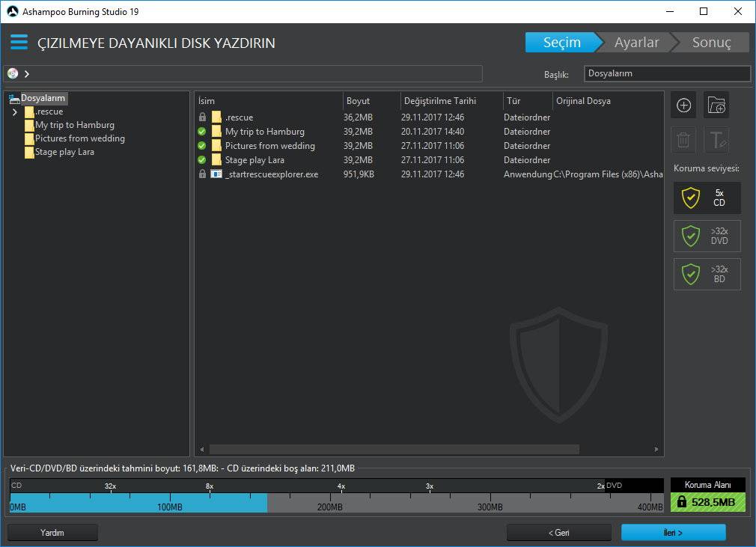756x547 pixels.
Task: Switch to the Sonuç step tab
Action: click(711, 43)
